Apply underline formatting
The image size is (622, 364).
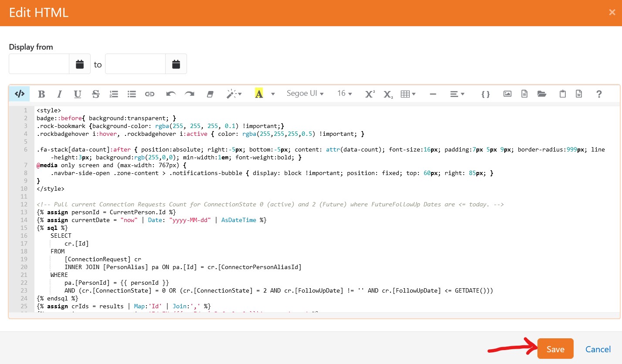[78, 94]
